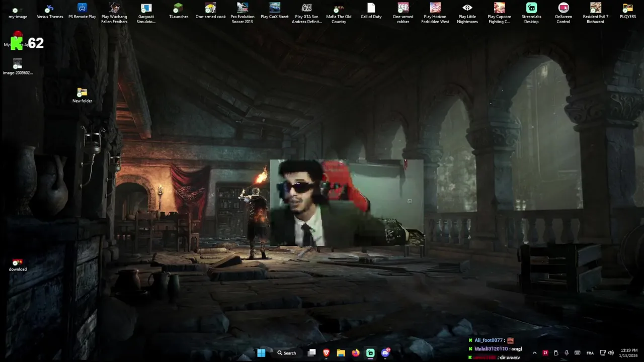The height and width of the screenshot is (362, 644).
Task: Click the red tray app icon
Action: [x=545, y=353]
